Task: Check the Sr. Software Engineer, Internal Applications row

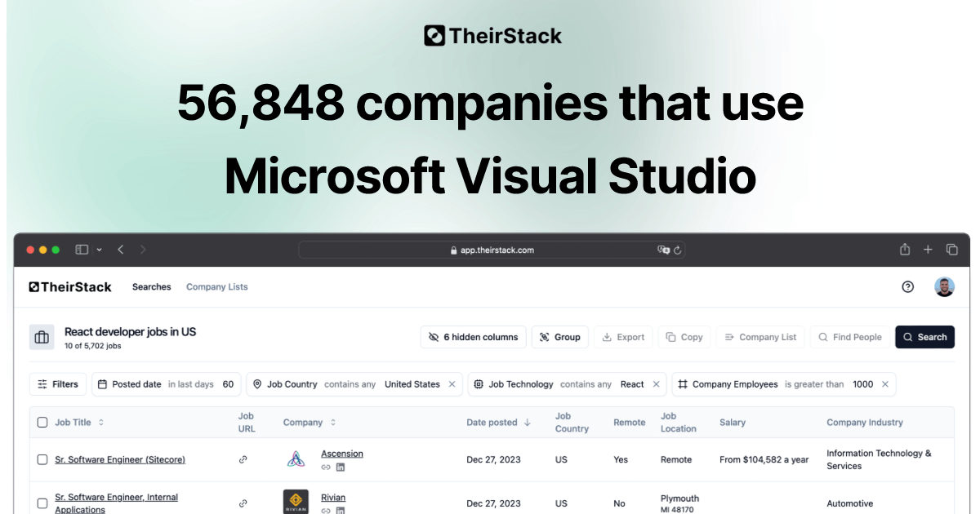Action: (x=42, y=503)
